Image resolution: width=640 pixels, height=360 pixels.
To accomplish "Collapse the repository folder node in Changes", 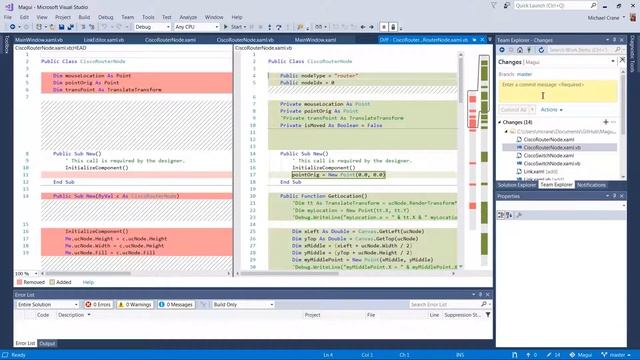I will 506,131.
